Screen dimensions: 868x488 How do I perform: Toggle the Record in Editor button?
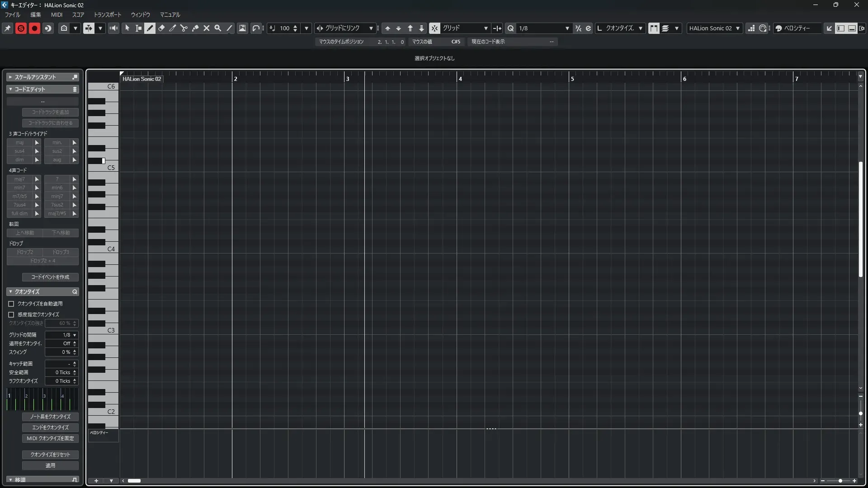(x=34, y=28)
